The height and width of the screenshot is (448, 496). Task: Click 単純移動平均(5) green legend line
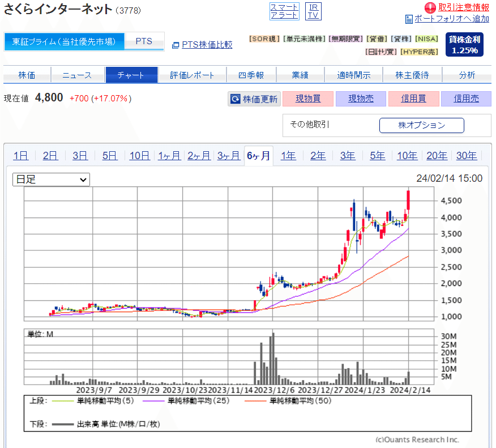pyautogui.click(x=63, y=401)
